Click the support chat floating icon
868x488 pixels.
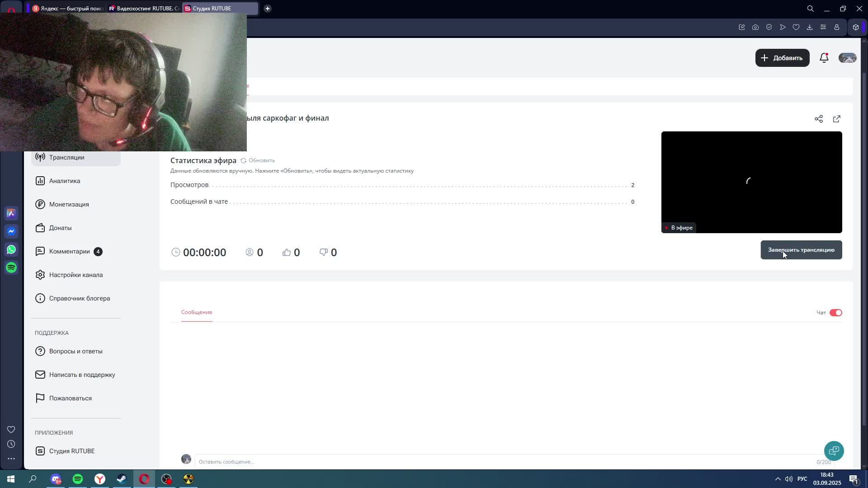pyautogui.click(x=834, y=450)
